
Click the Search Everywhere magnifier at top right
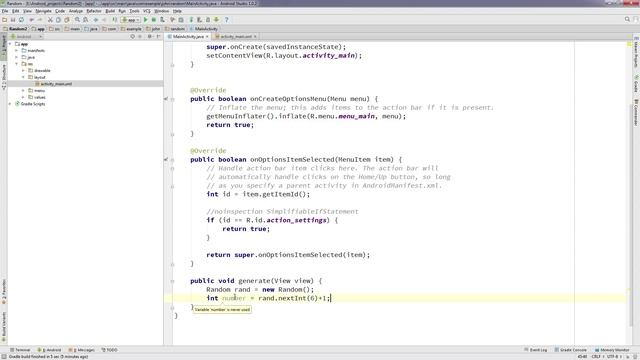pos(627,19)
